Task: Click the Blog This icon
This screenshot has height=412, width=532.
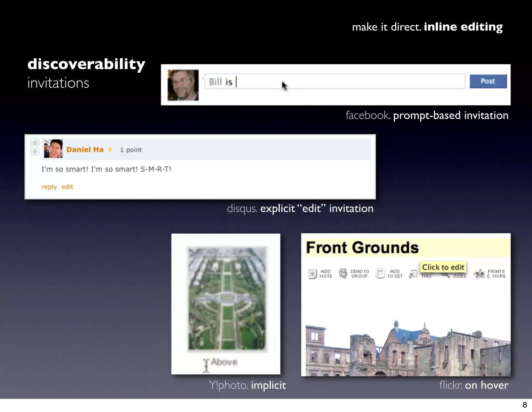Action: pos(413,274)
